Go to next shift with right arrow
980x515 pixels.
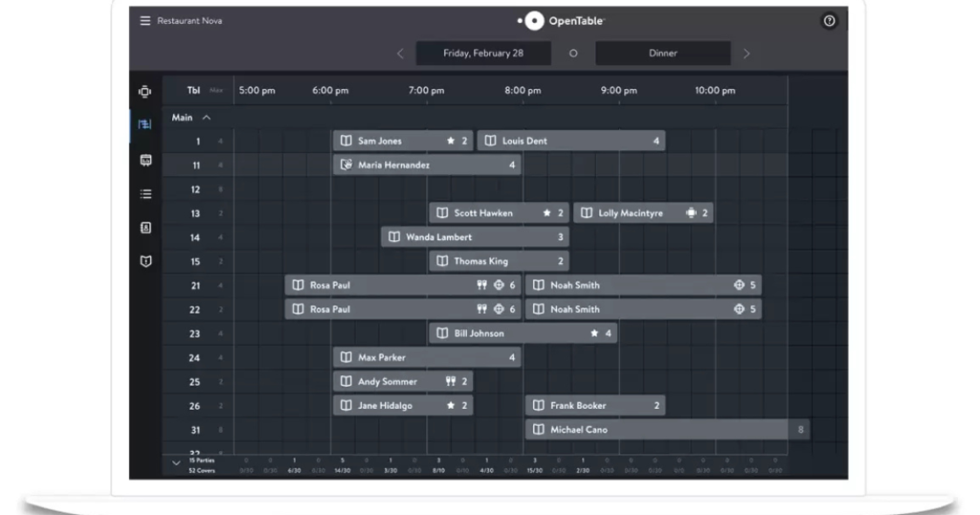tap(746, 54)
